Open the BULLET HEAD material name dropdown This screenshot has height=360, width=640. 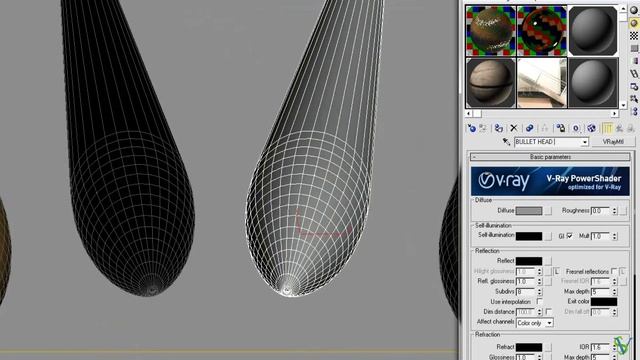pyautogui.click(x=585, y=142)
